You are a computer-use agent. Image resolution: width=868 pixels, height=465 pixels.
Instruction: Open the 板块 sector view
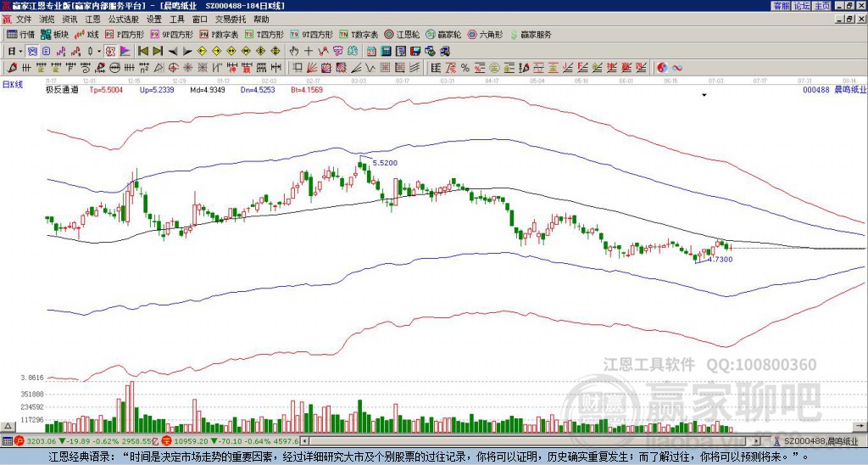point(54,34)
